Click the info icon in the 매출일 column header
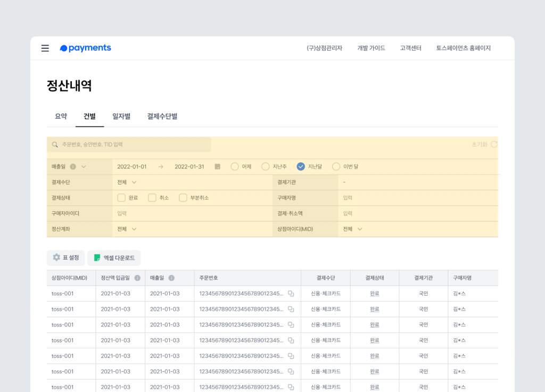This screenshot has width=545, height=392. click(x=172, y=278)
